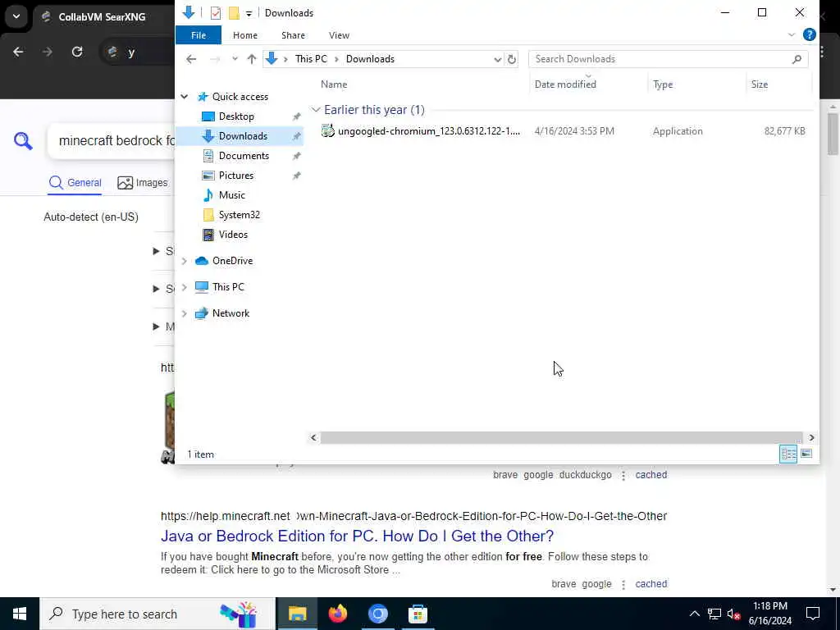The height and width of the screenshot is (630, 840).
Task: Click the search magnifier in Explorer
Action: click(x=797, y=59)
